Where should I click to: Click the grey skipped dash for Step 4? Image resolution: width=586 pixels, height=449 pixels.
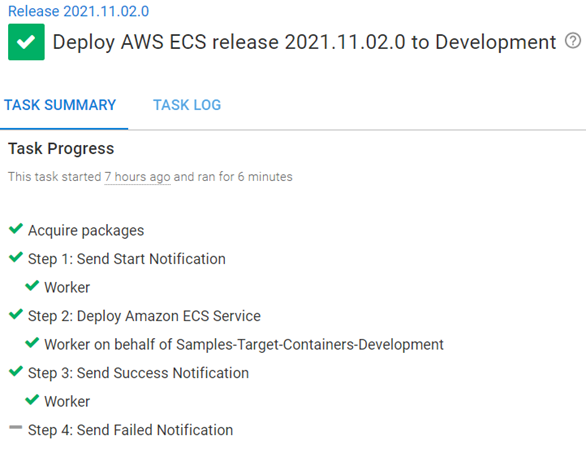click(16, 427)
